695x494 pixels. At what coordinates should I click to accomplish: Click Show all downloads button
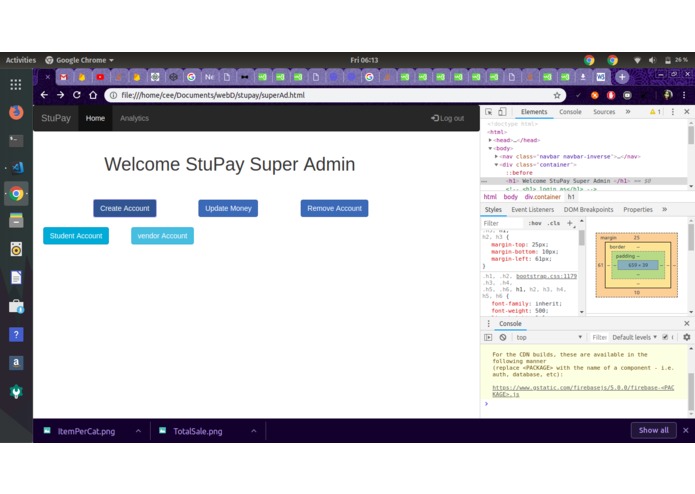click(x=653, y=430)
